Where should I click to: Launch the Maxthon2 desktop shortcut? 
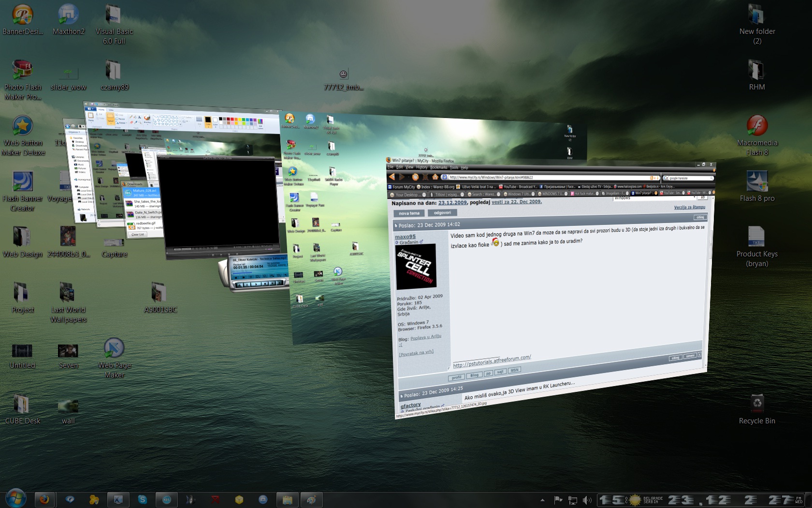(69, 19)
